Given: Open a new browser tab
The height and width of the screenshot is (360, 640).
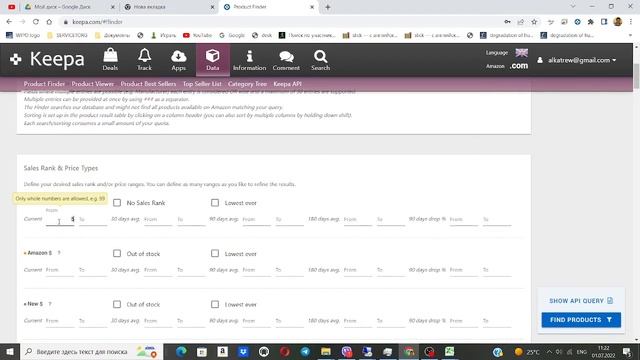Looking at the screenshot, I should coord(328,7).
